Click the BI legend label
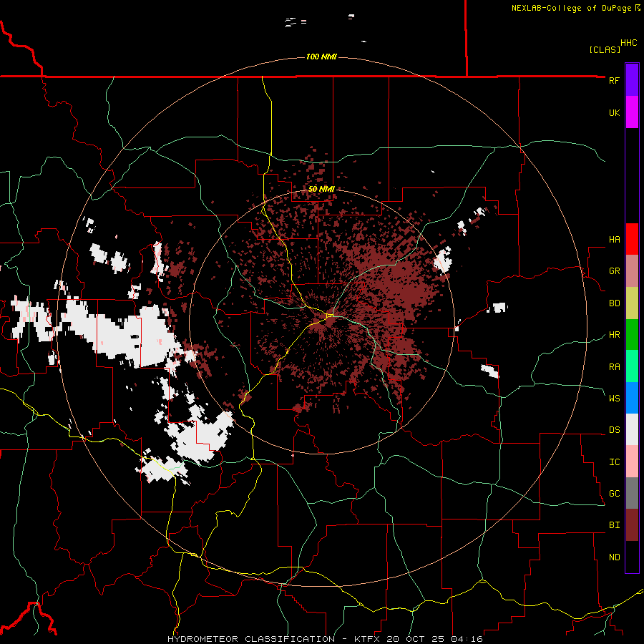This screenshot has height=644, width=644. point(614,525)
